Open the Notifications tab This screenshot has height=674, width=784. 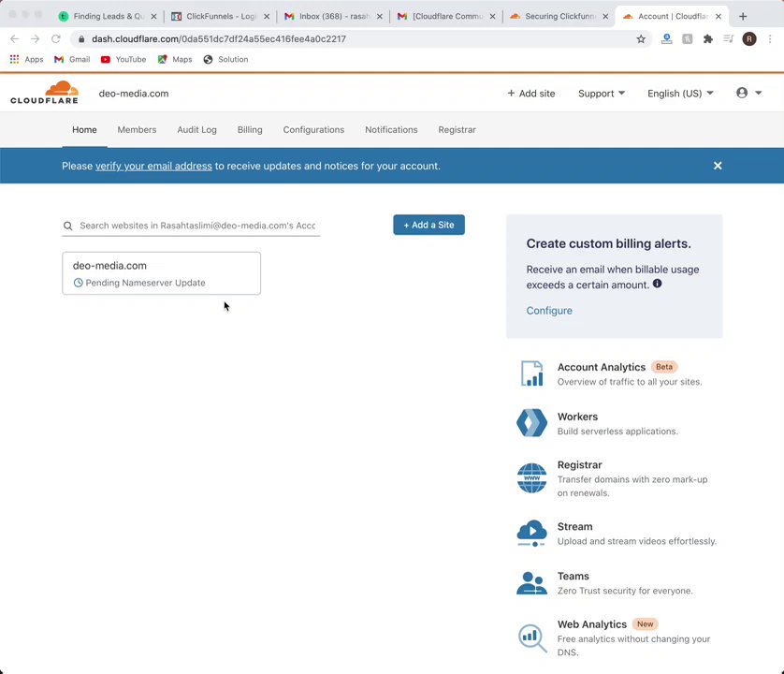pyautogui.click(x=391, y=129)
